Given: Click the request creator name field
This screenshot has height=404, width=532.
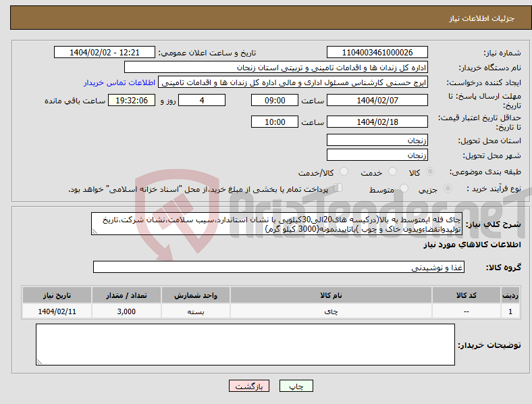Looking at the screenshot, I should (293, 82).
